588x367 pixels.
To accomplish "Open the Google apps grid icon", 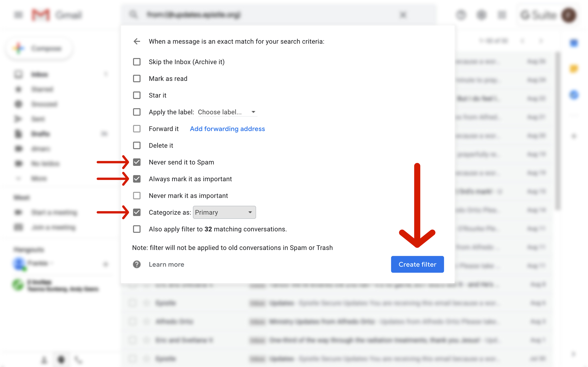I will coord(502,15).
